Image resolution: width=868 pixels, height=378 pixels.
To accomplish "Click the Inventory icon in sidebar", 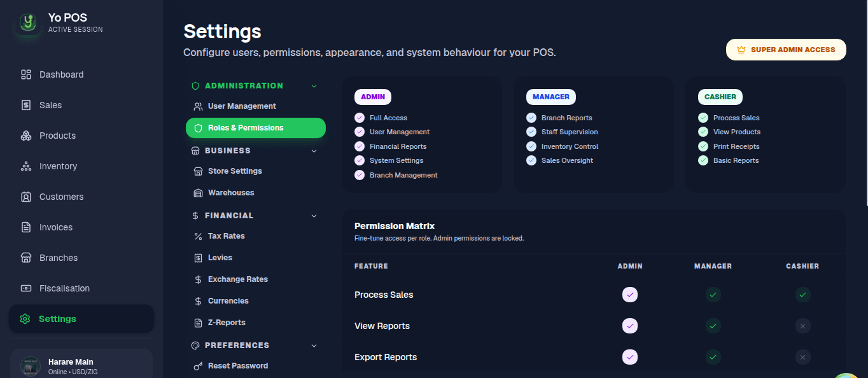I will (x=26, y=166).
